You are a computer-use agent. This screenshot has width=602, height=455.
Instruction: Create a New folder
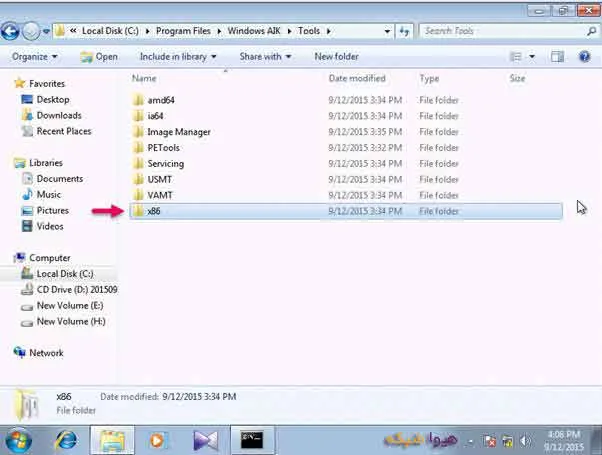(336, 57)
